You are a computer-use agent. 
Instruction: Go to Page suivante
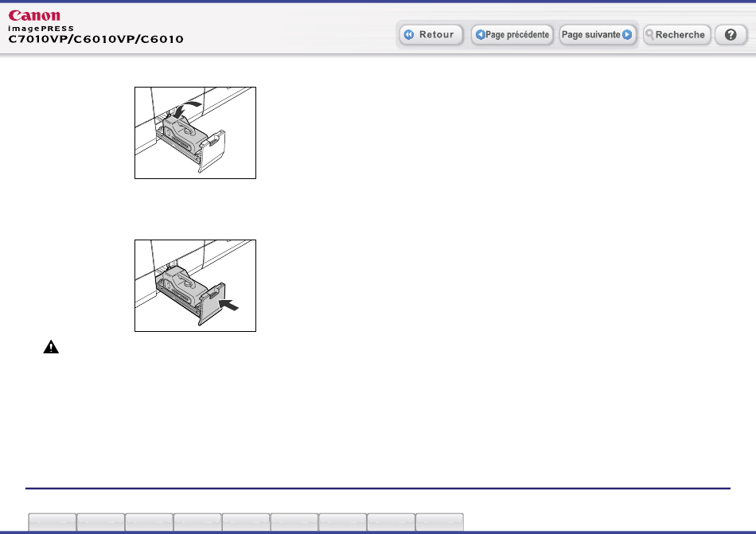point(597,35)
